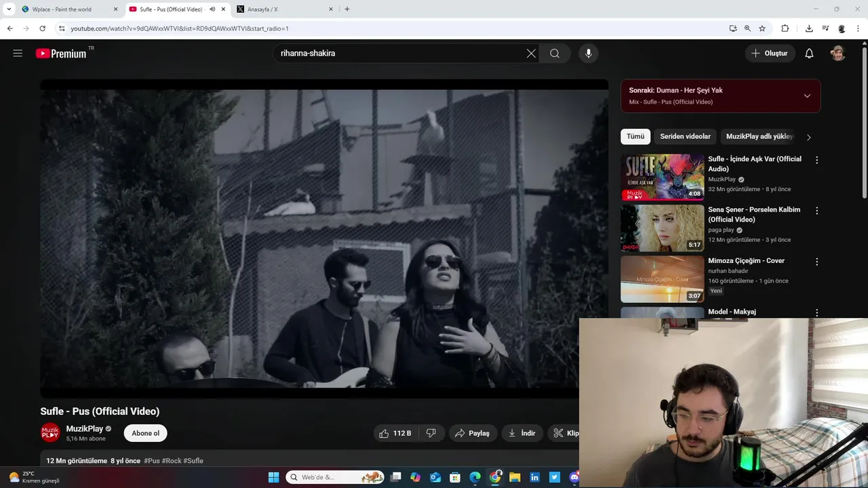Show more filter chips with the right arrow
This screenshot has height=488, width=868.
[x=808, y=137]
